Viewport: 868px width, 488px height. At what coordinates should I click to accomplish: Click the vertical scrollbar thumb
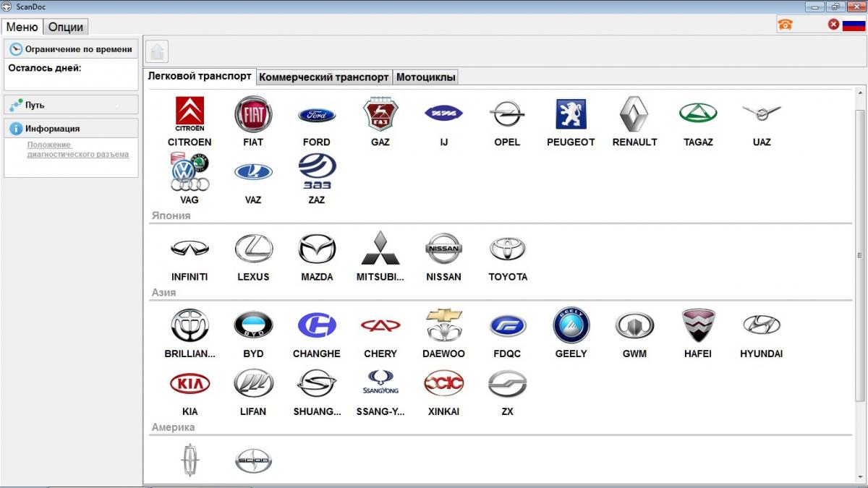(x=860, y=255)
